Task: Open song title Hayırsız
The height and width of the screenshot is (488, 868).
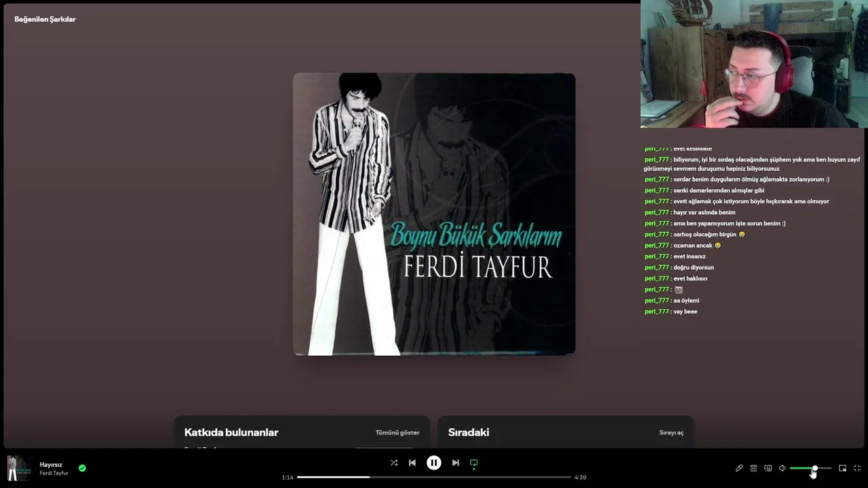Action: pos(51,465)
